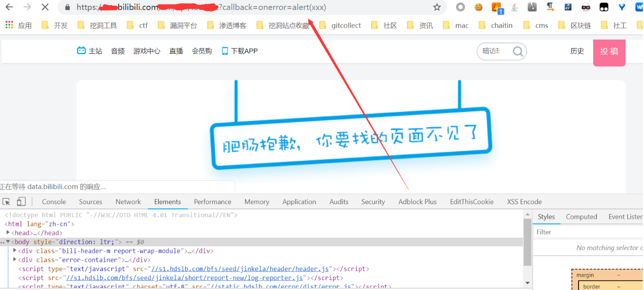Expand the head node in the DOM tree
Screen dimensions: 644x290
click(8, 233)
